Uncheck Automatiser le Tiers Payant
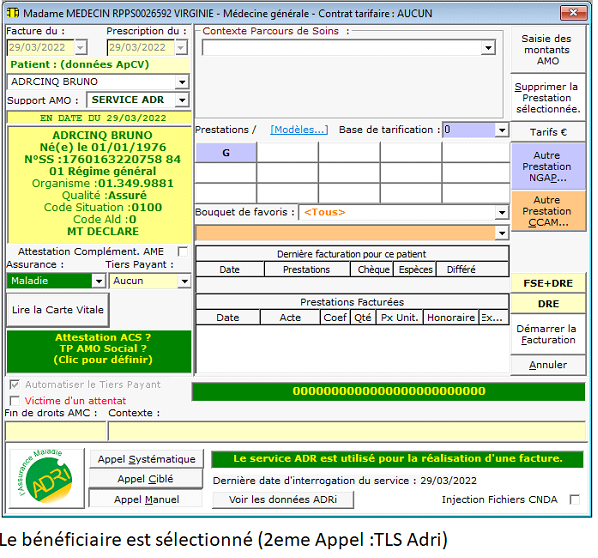This screenshot has height=558, width=598. coord(14,384)
